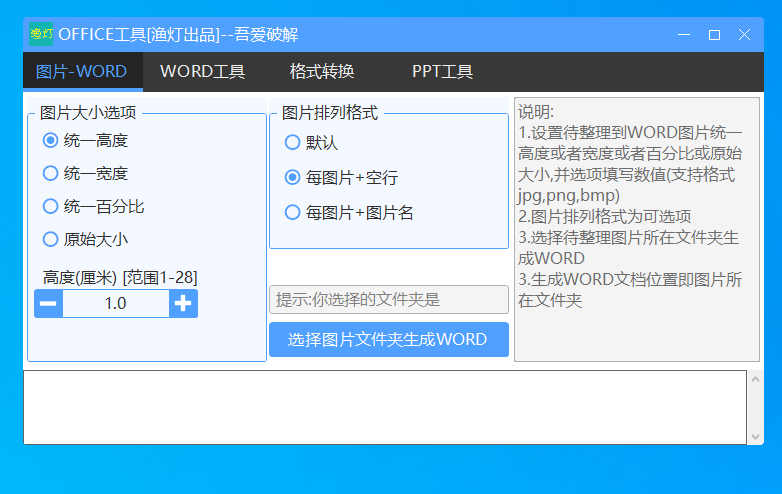Switch to the PPT工具 tab
782x494 pixels.
click(x=442, y=72)
